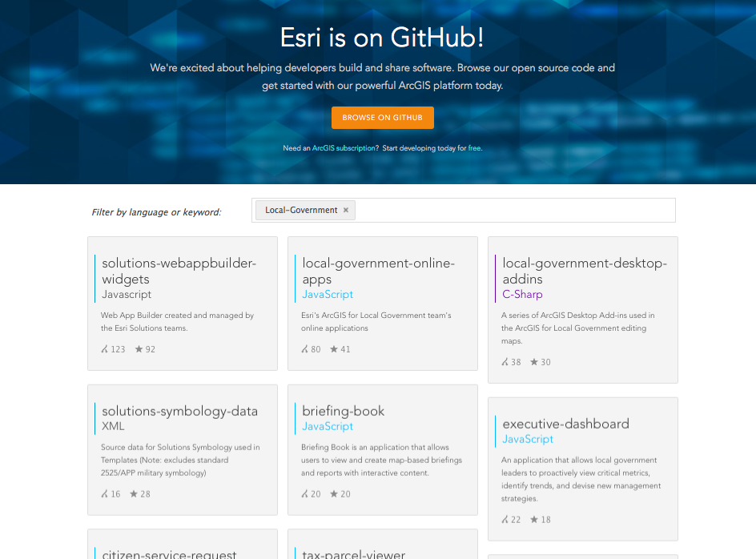Click star icon on local-government-desktop-addins card

tap(533, 362)
